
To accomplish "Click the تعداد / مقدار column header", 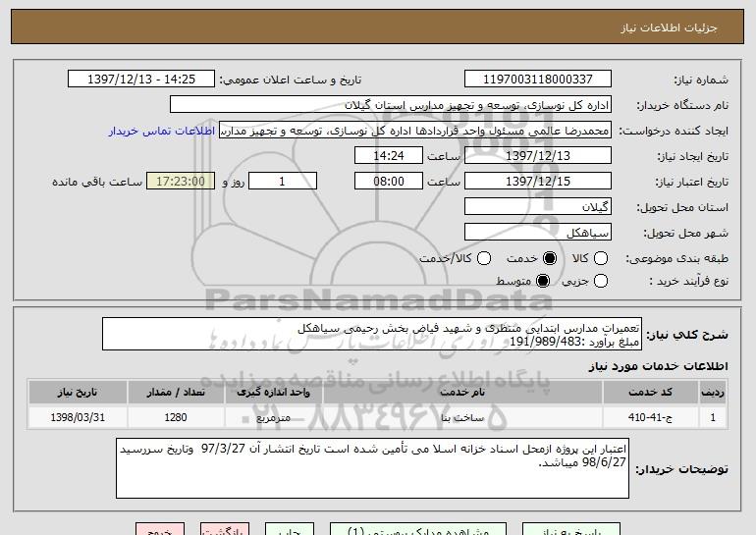I will [176, 393].
